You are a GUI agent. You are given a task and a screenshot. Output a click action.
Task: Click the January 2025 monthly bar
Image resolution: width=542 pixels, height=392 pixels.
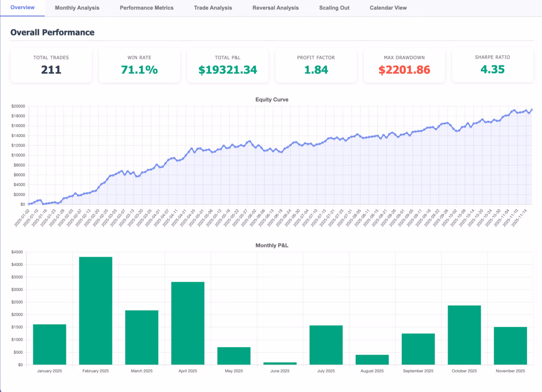[x=50, y=344]
